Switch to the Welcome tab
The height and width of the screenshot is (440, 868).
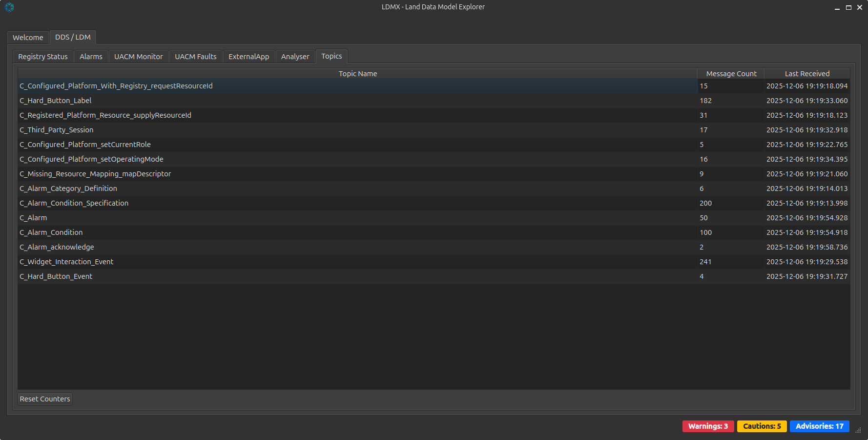28,37
